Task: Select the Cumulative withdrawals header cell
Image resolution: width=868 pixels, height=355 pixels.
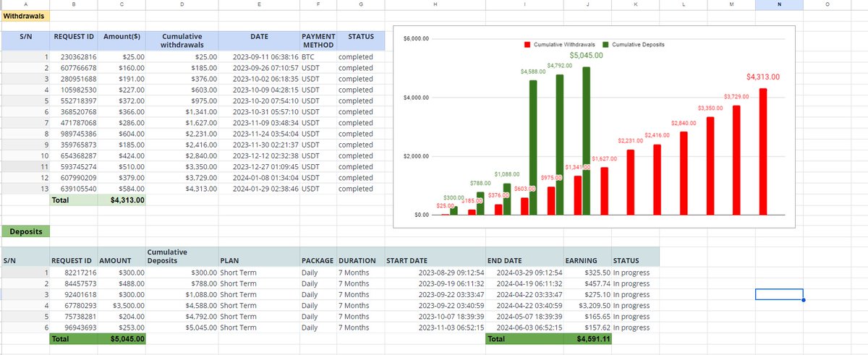Action: tap(182, 40)
